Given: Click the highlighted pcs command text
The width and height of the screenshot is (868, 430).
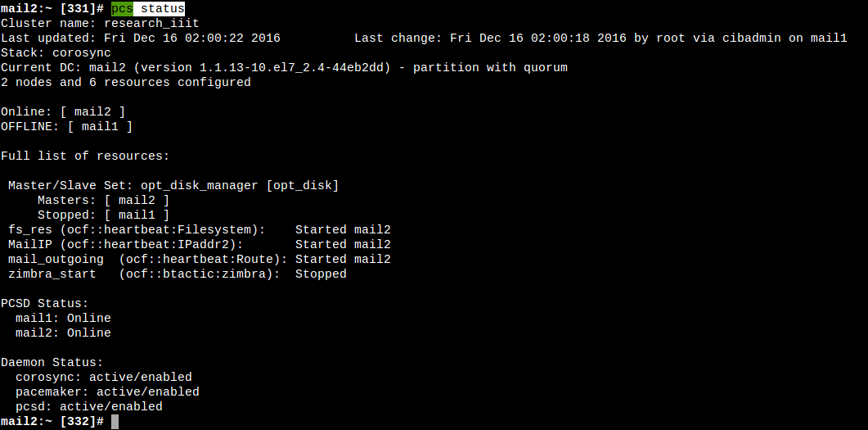Looking at the screenshot, I should point(122,8).
